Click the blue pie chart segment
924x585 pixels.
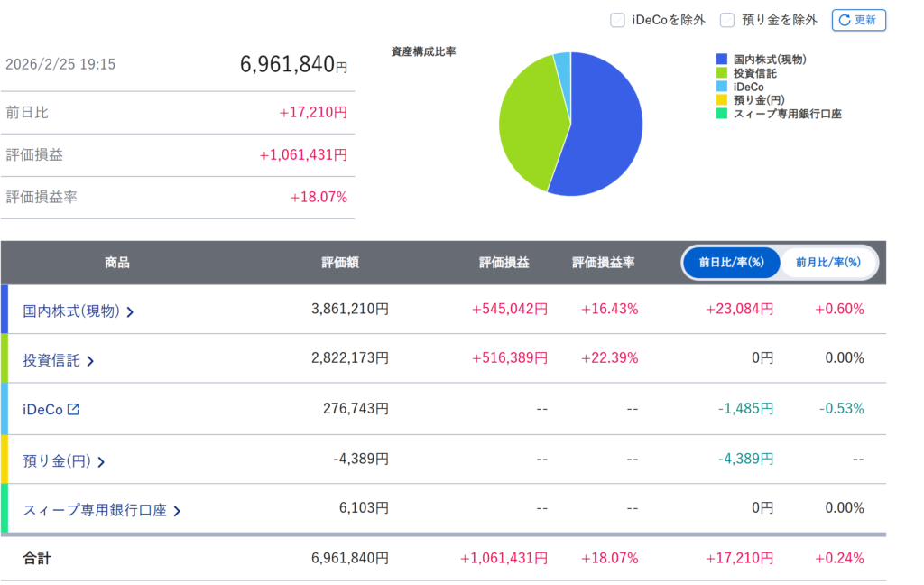pos(605,126)
